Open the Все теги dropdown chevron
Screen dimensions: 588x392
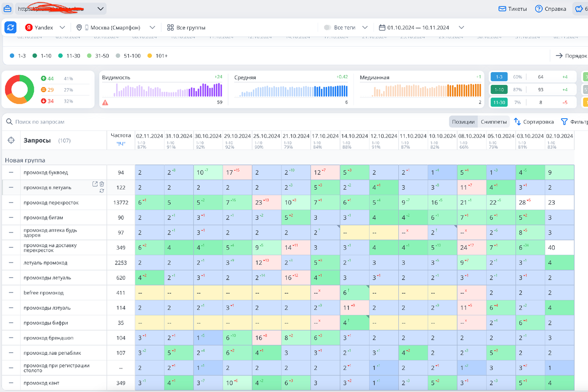click(365, 27)
